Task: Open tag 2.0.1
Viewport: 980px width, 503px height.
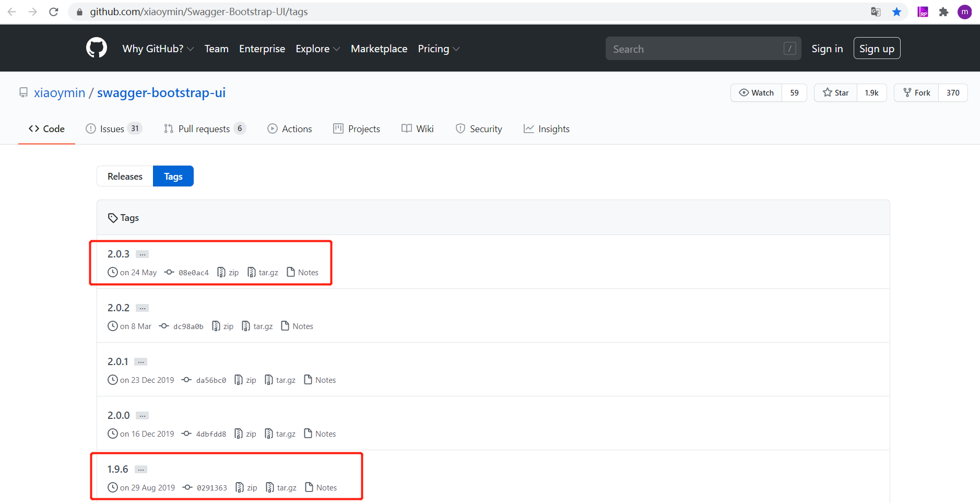Action: [x=118, y=361]
